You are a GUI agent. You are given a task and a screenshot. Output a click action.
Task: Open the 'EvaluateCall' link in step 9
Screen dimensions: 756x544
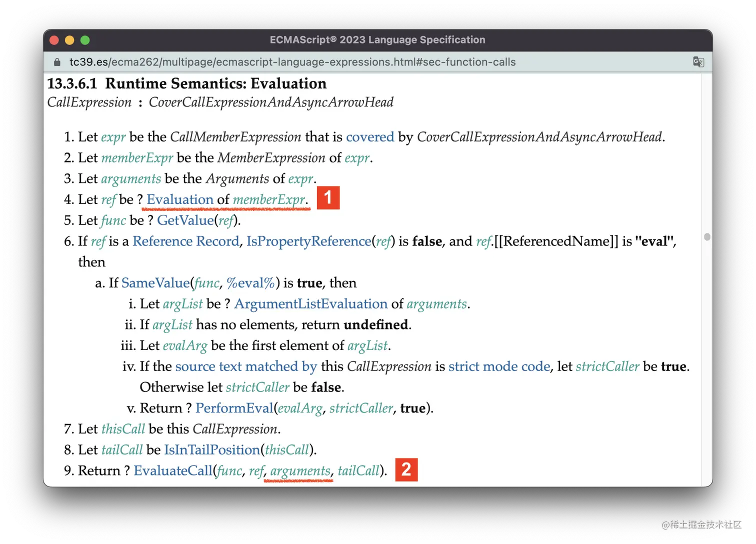click(173, 471)
